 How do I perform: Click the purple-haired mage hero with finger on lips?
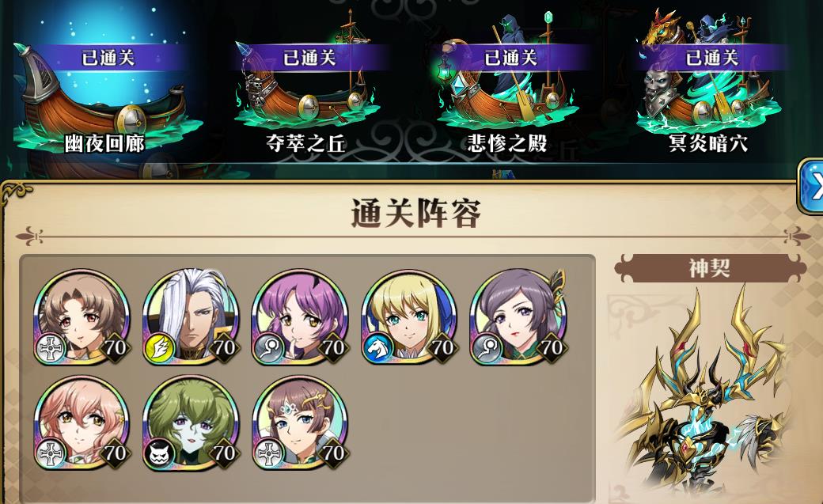[x=300, y=316]
